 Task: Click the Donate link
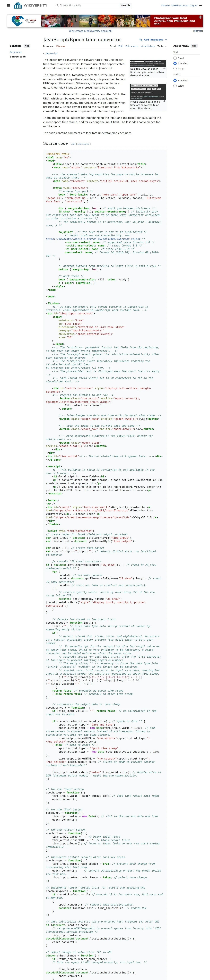pyautogui.click(x=165, y=5)
